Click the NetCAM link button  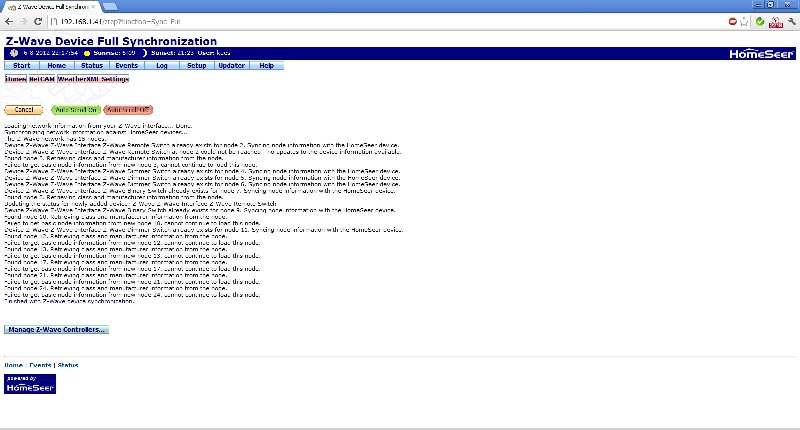(42, 79)
